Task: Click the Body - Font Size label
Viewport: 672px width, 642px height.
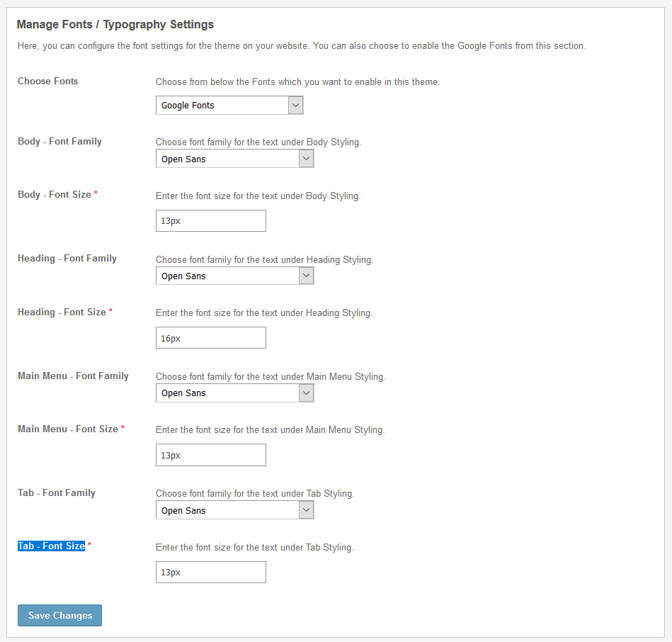Action: [x=55, y=194]
